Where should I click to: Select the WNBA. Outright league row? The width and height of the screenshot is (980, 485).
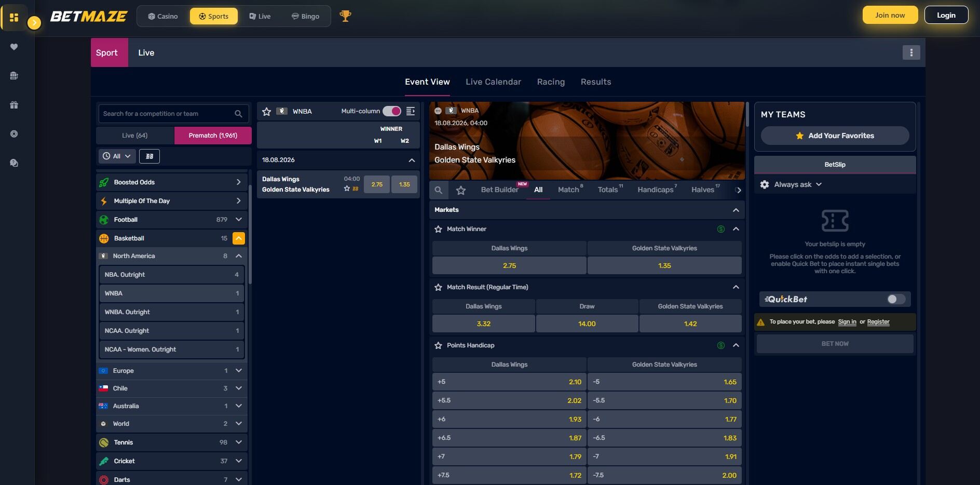172,312
